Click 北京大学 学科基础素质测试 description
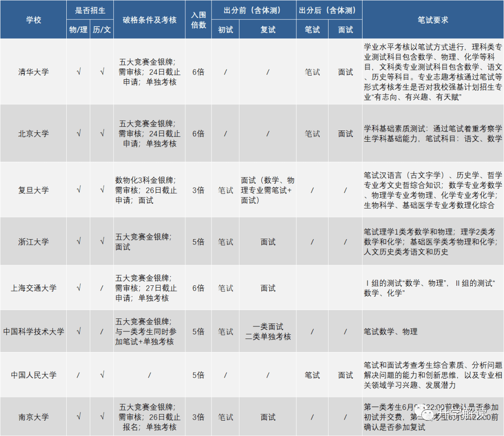This screenshot has width=504, height=436. (433, 134)
